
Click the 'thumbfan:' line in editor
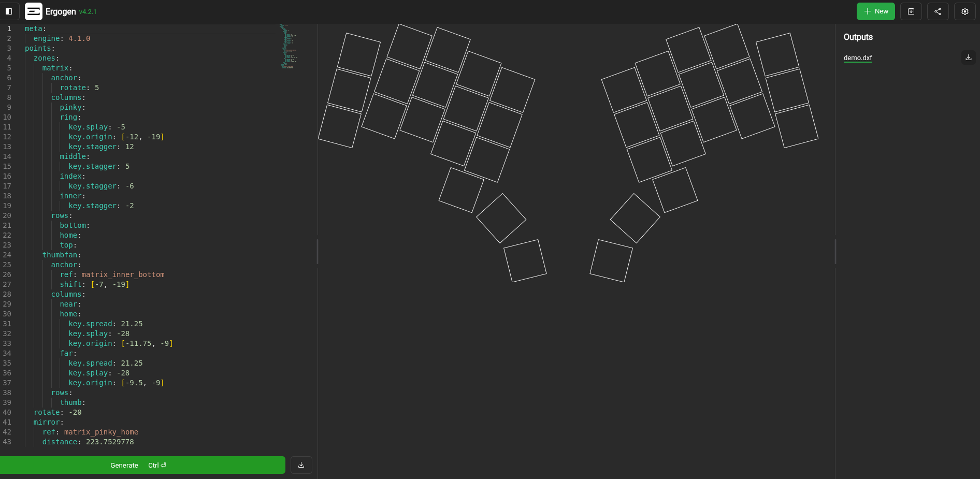pyautogui.click(x=62, y=255)
